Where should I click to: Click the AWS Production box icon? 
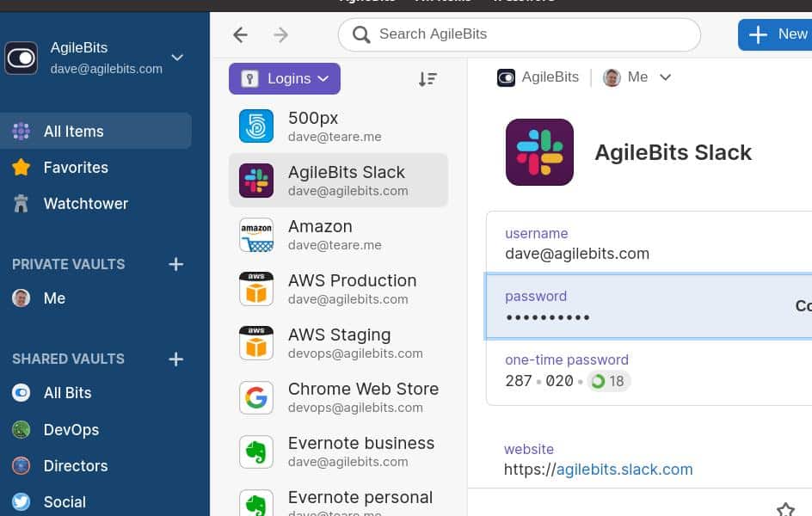click(x=256, y=289)
